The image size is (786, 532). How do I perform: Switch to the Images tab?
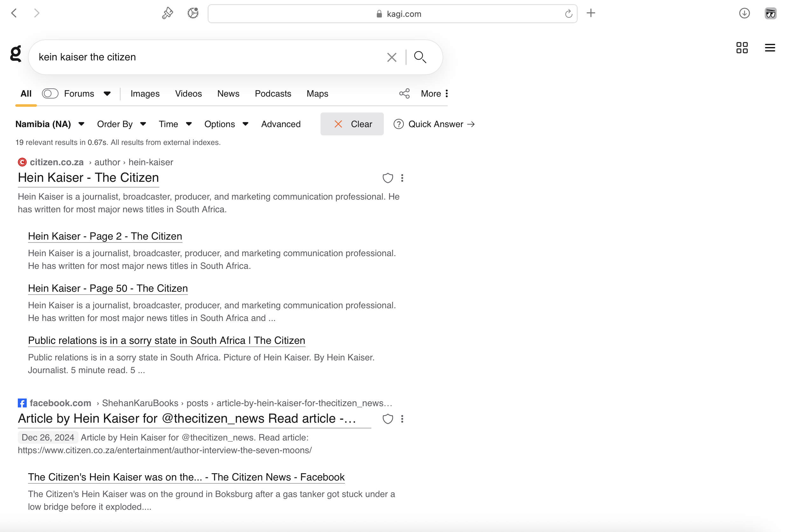click(145, 94)
